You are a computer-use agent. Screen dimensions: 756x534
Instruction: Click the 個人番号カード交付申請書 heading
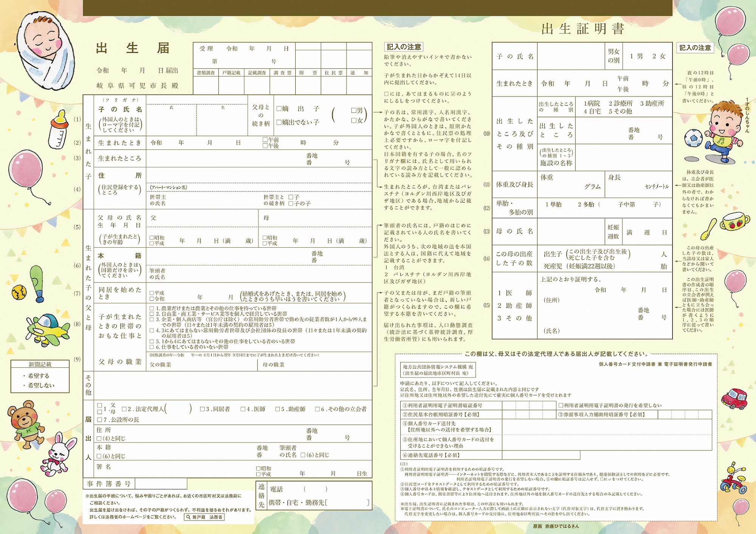[x=627, y=364]
